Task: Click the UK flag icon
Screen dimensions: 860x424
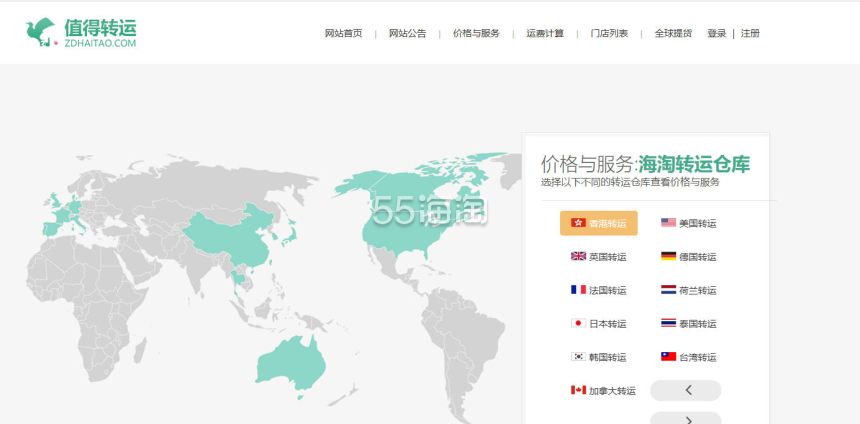Action: [x=578, y=257]
